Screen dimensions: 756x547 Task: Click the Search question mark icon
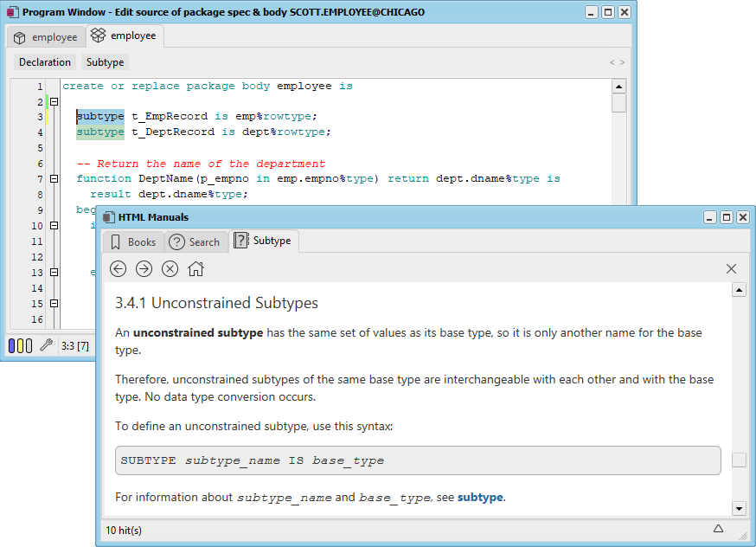(177, 241)
